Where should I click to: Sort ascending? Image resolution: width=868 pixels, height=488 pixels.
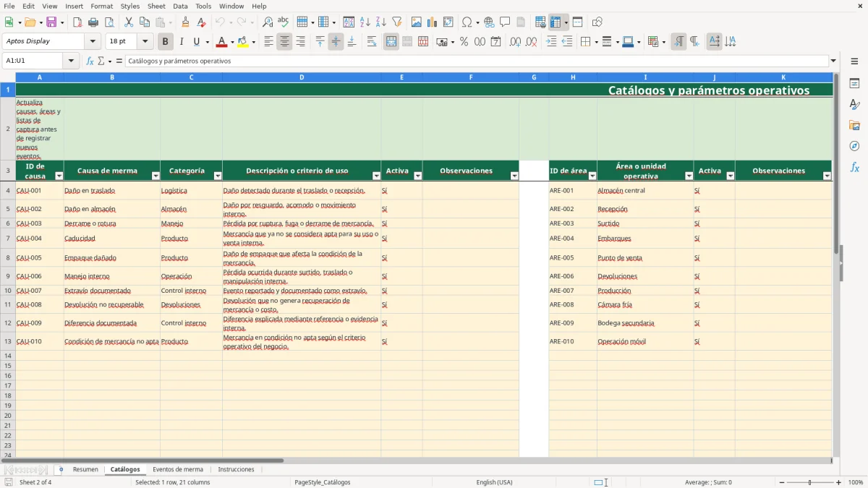point(365,22)
